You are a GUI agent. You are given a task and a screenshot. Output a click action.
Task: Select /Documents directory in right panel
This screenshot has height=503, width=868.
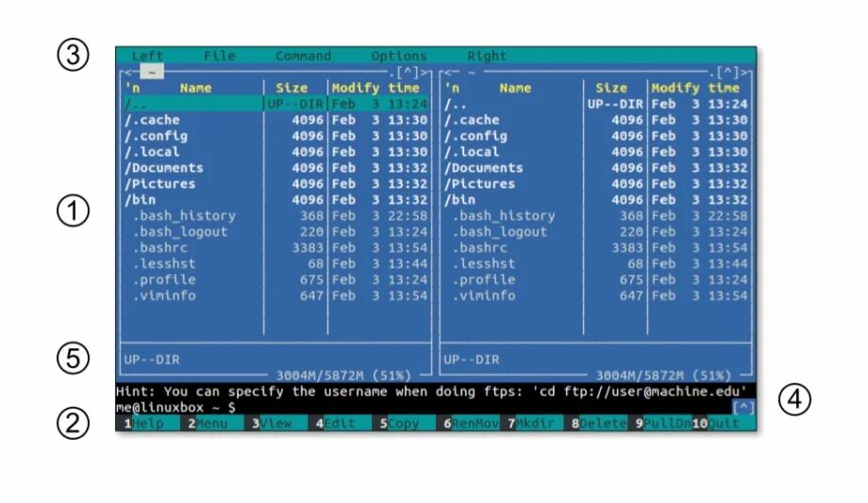(595, 168)
